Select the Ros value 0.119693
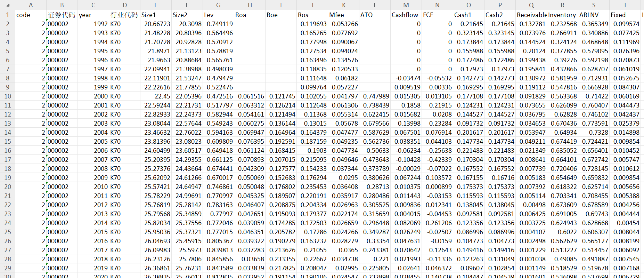The width and height of the screenshot is (644, 278). tap(312, 24)
